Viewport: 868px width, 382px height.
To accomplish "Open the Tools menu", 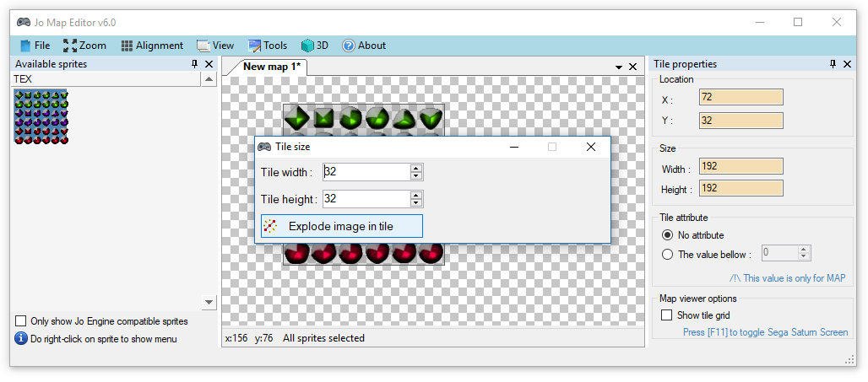I will tap(268, 46).
